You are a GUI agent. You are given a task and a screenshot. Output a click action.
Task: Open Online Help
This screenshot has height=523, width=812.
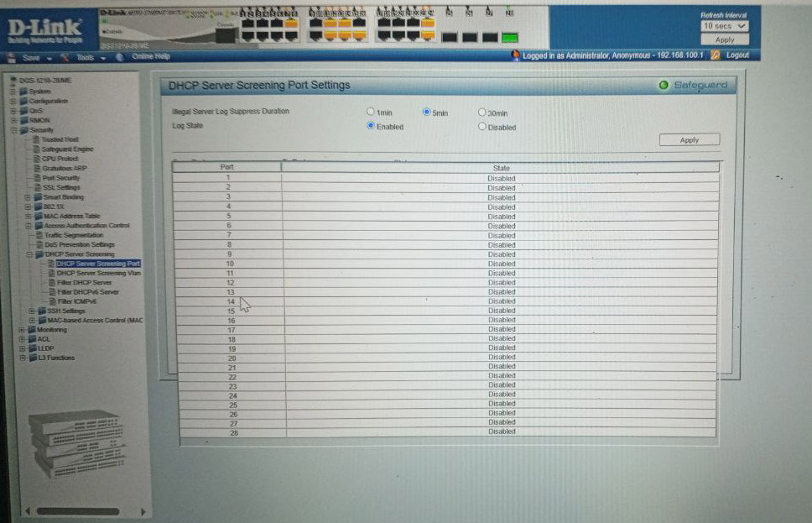(x=151, y=56)
